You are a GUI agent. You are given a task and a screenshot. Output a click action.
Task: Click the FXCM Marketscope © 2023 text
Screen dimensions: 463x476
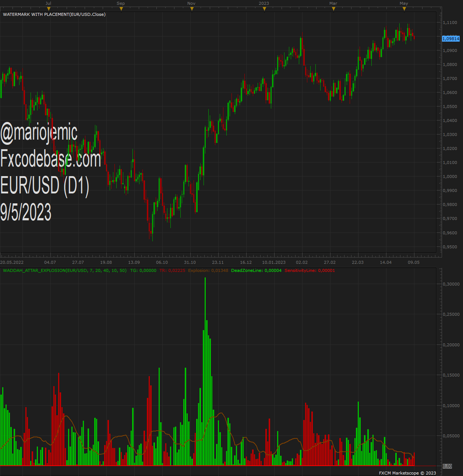(x=407, y=473)
